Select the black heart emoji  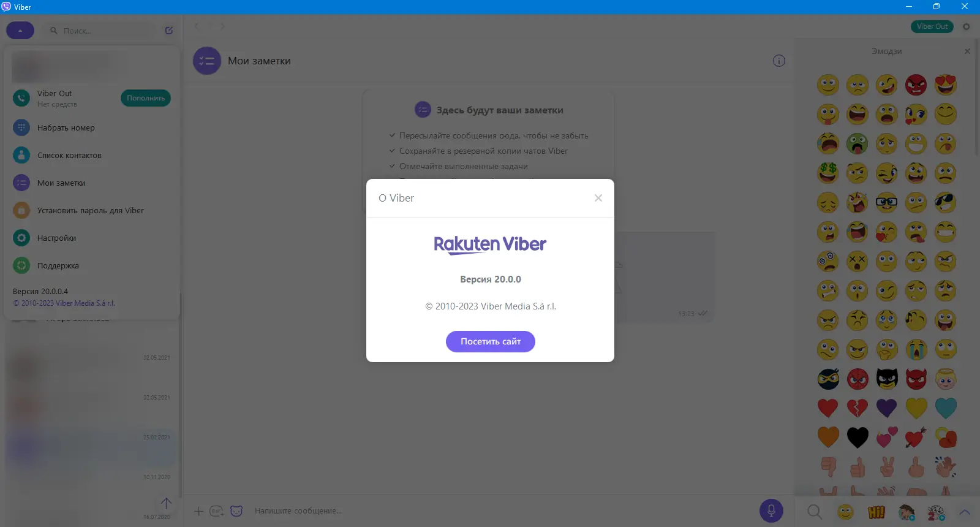(858, 438)
